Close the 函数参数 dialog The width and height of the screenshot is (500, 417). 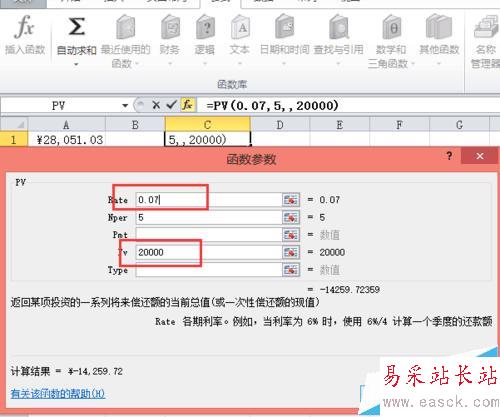click(480, 156)
